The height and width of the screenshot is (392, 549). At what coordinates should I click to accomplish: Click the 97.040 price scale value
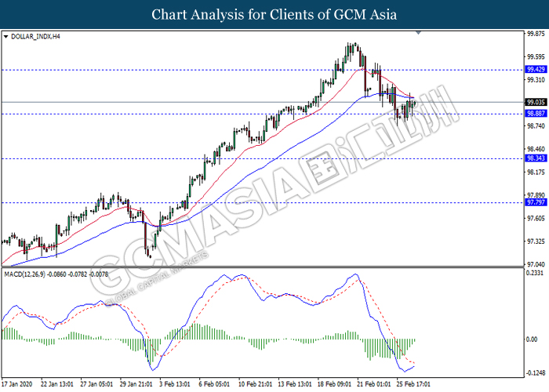pos(536,264)
